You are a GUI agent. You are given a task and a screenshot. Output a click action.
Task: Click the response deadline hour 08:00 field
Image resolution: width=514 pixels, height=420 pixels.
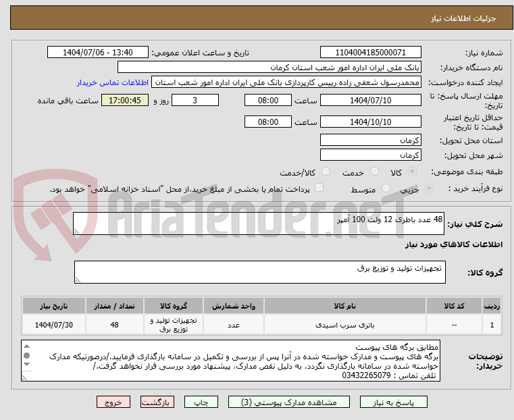tap(268, 100)
